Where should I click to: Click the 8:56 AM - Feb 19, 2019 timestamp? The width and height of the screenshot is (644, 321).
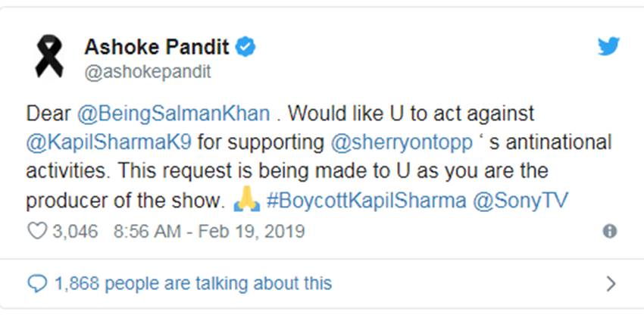coord(209,231)
